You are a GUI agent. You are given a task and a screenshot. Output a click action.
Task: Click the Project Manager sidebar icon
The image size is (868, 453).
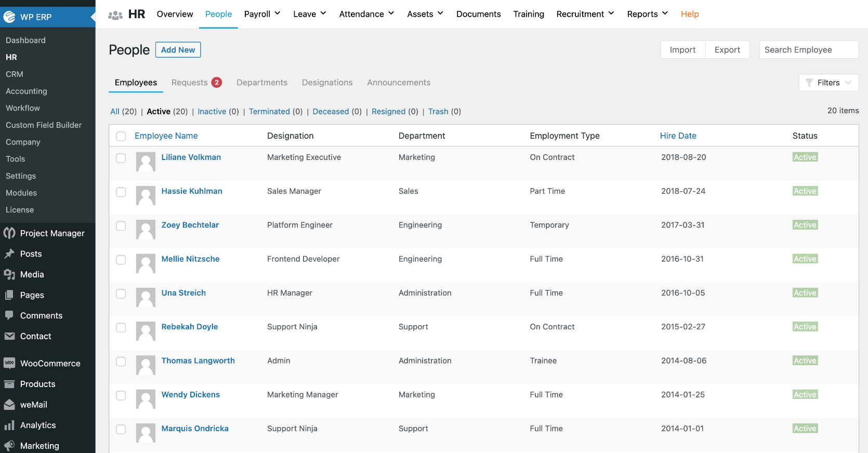coord(9,233)
